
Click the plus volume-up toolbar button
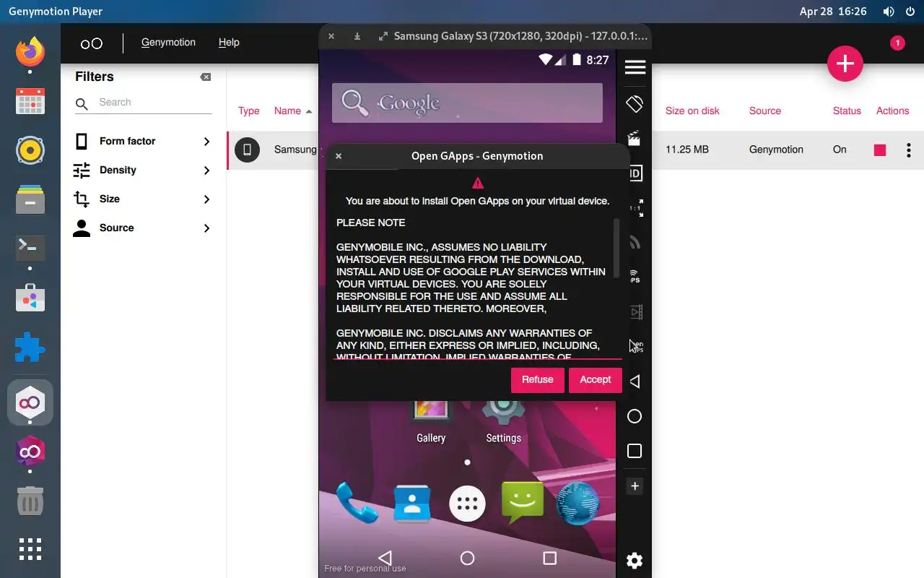click(635, 486)
